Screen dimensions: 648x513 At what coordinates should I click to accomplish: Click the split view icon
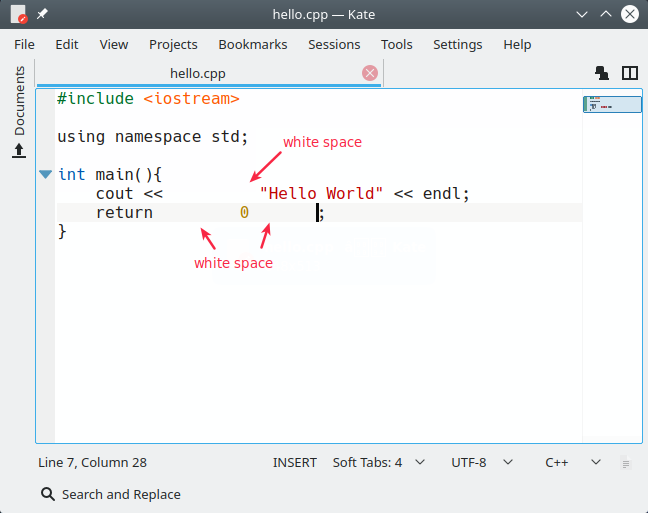click(x=630, y=73)
